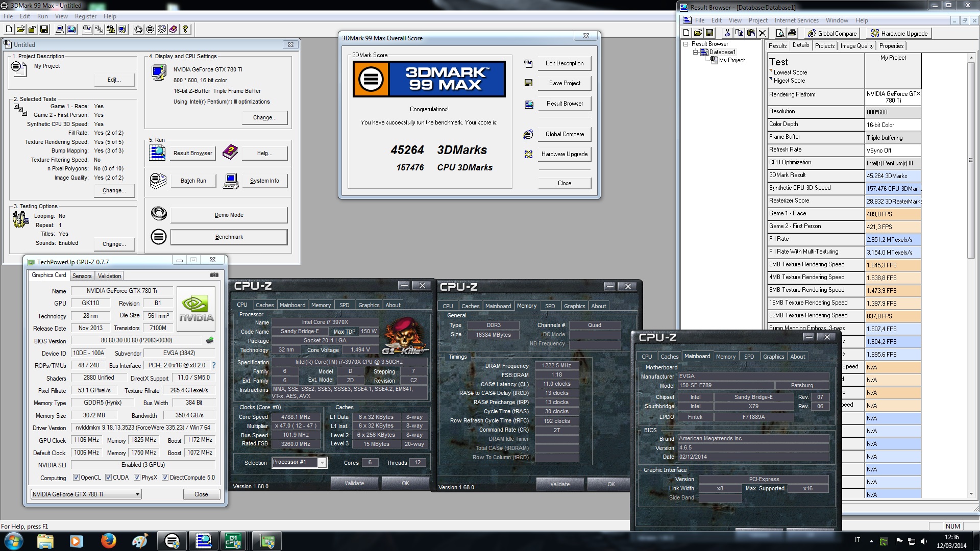Click the Result Browser magnifier icon in 3DMark toolbar
Screen dimensions: 980x551
coord(71,30)
